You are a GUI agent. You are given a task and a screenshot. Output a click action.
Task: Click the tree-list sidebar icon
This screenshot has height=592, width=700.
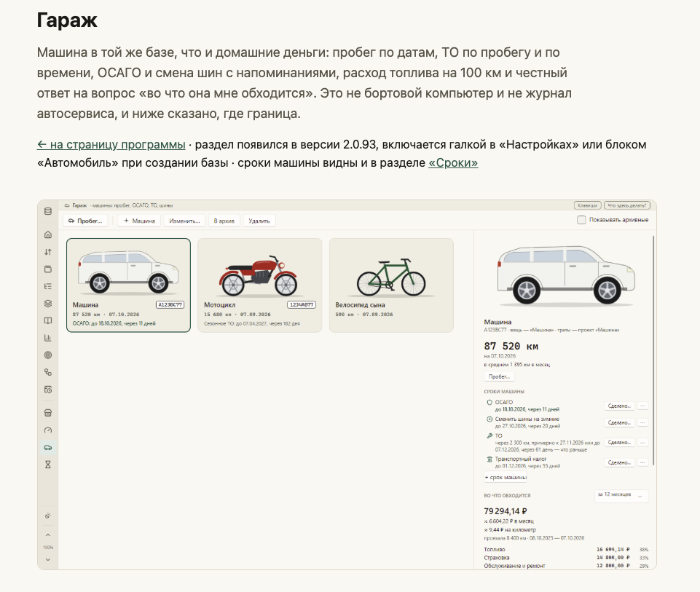[48, 286]
